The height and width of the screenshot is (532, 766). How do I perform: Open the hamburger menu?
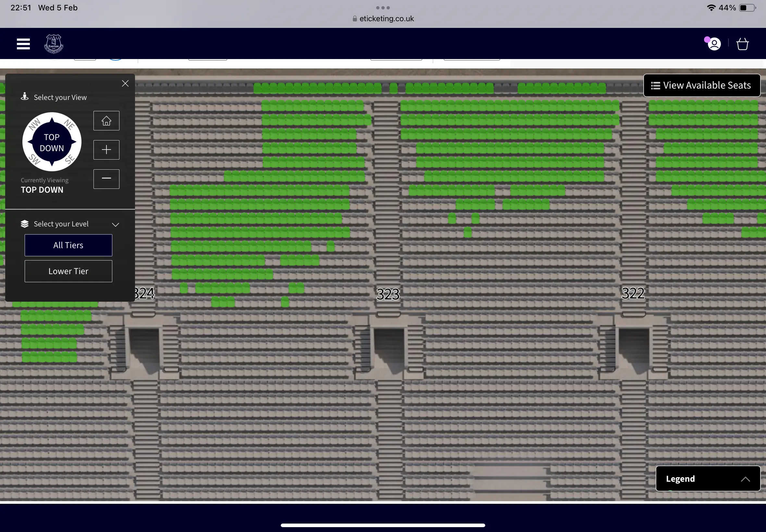(23, 44)
